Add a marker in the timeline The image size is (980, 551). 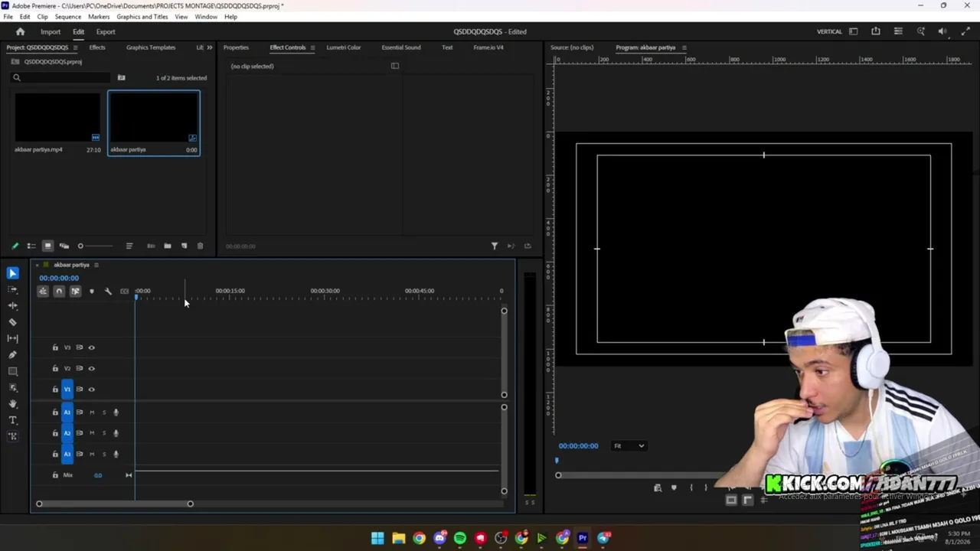[x=92, y=291]
